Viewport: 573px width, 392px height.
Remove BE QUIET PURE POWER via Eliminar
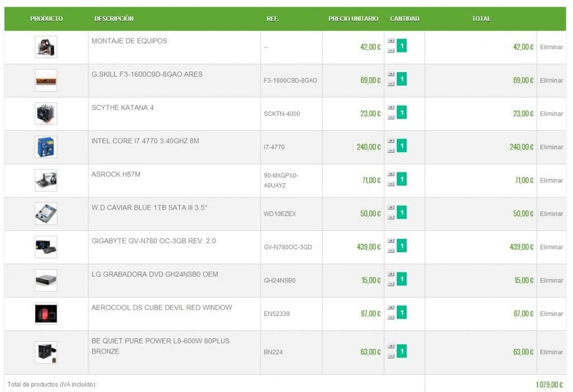[551, 352]
